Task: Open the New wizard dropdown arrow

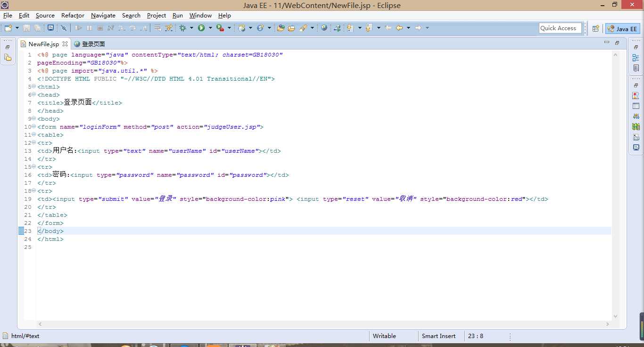Action: [17, 28]
